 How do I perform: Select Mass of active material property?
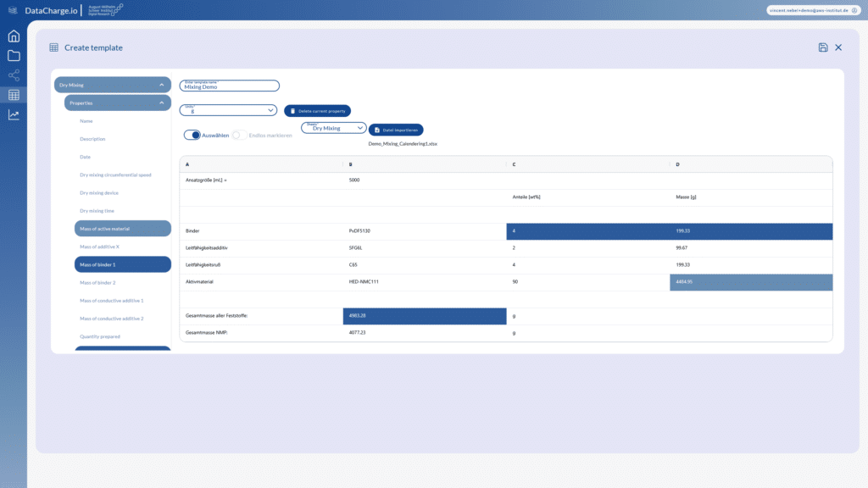[123, 229]
